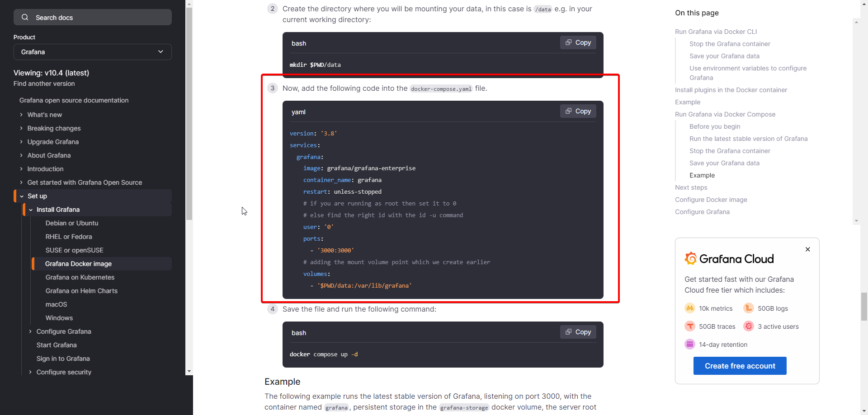Click the Grafana Cloud logo icon
This screenshot has height=415, width=868.
click(690, 258)
